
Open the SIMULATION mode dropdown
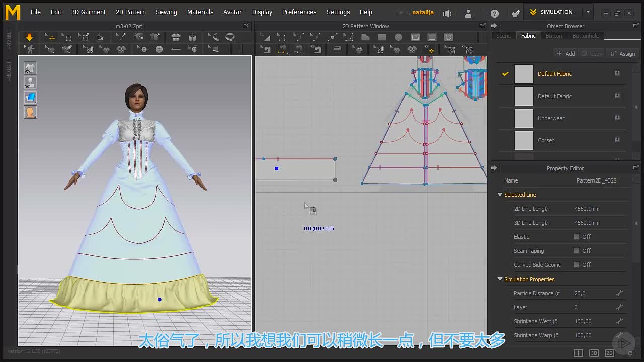point(588,12)
